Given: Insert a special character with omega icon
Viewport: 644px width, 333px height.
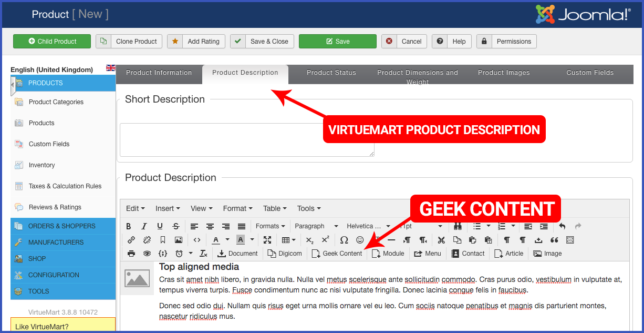Looking at the screenshot, I should [x=344, y=240].
